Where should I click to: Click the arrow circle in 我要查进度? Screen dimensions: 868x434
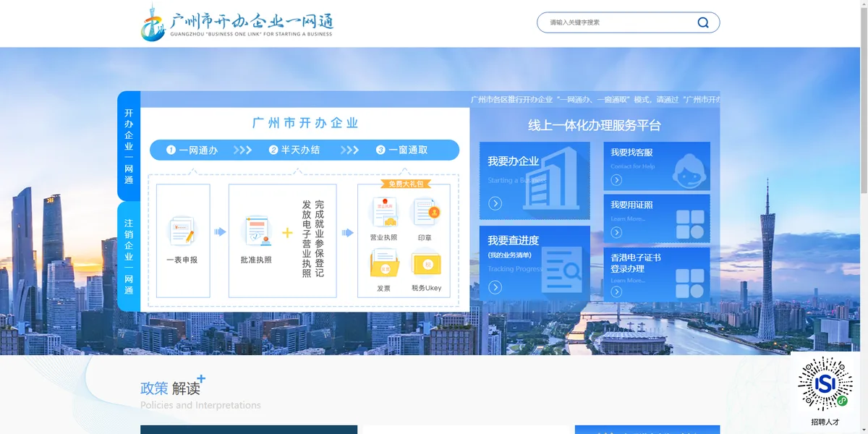point(495,287)
